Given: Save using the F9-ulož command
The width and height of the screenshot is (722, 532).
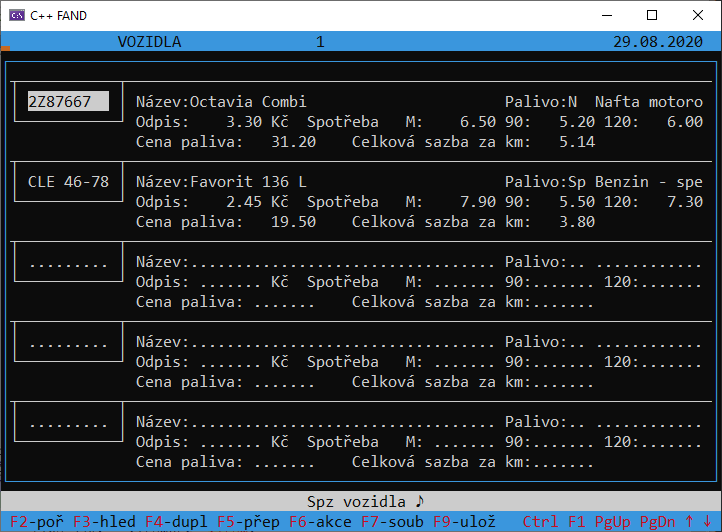Looking at the screenshot, I should pyautogui.click(x=464, y=522).
